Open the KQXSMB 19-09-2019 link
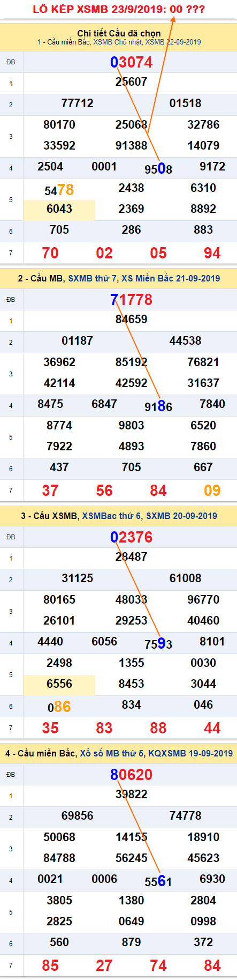 point(190,753)
